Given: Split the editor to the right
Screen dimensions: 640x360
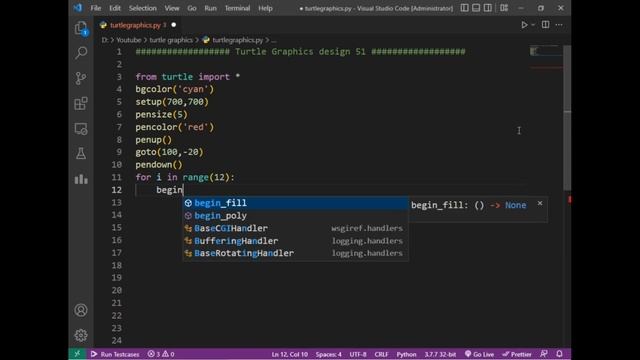Looking at the screenshot, I should [x=545, y=25].
